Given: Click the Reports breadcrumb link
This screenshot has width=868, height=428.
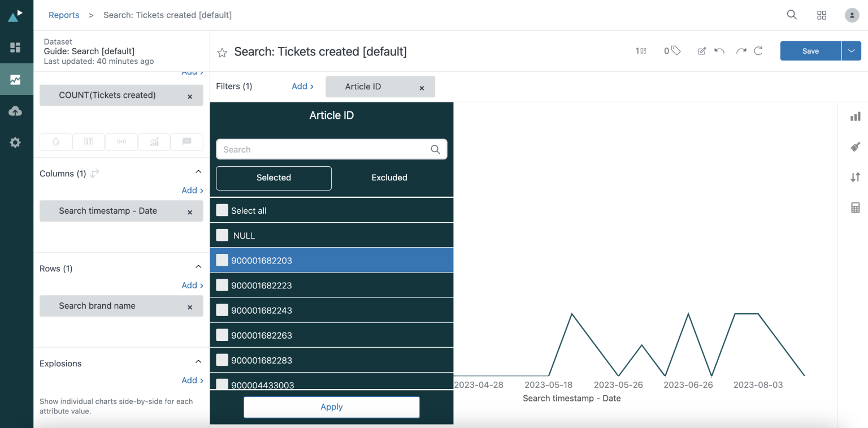Looking at the screenshot, I should click(64, 15).
